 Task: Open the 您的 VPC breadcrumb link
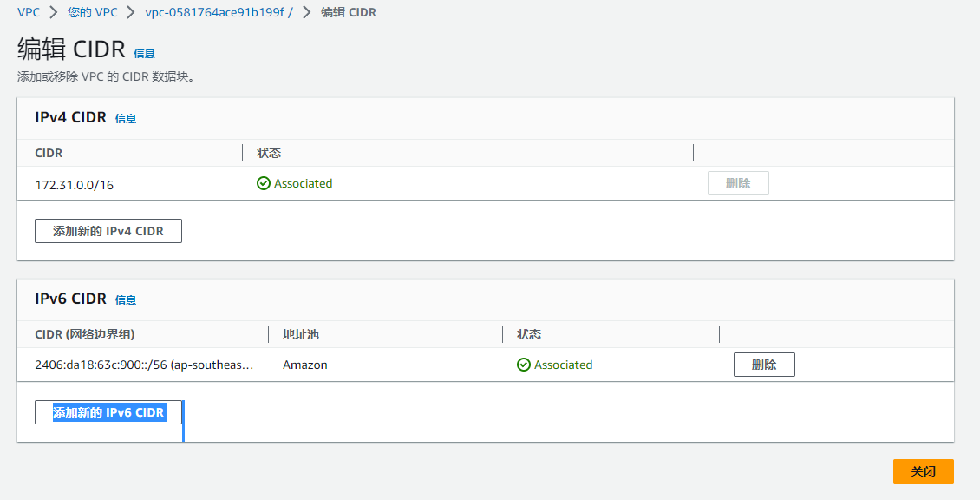(92, 13)
